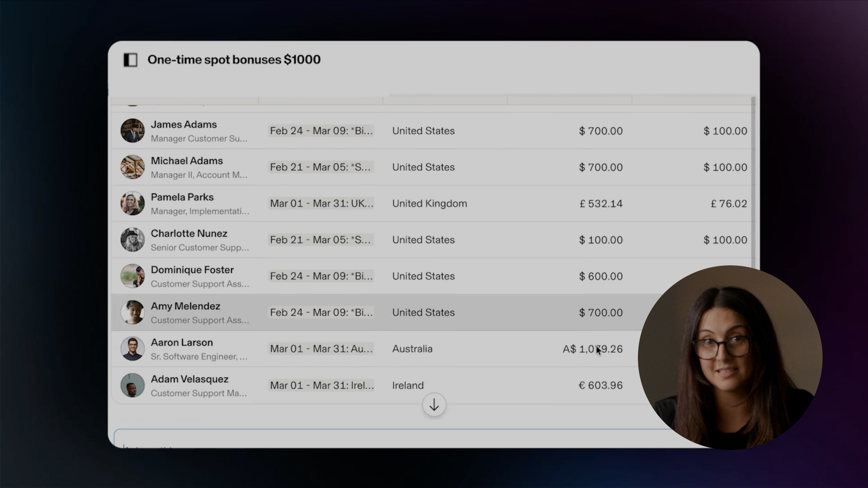
Task: Click the A$ 1,0x9.26 amount for Aaron Larson
Action: [x=593, y=349]
